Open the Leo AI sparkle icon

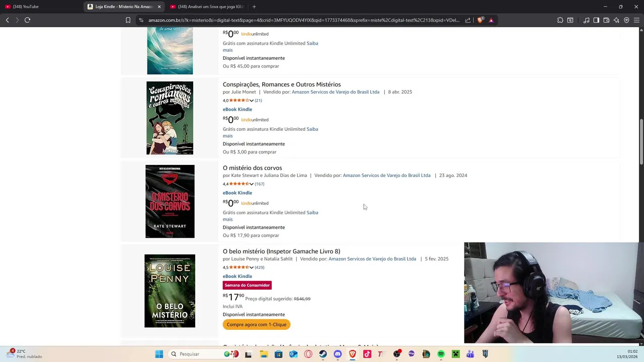[x=616, y=20]
